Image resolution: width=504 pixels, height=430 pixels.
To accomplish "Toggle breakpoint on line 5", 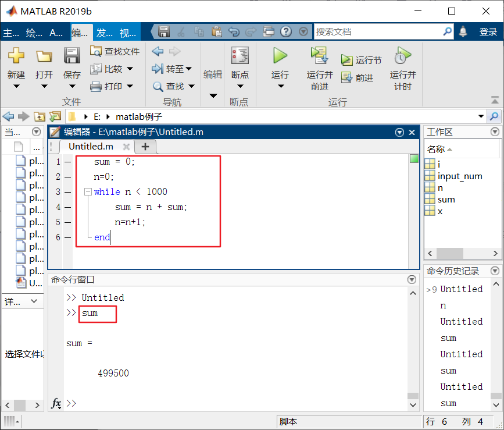I will pyautogui.click(x=67, y=222).
